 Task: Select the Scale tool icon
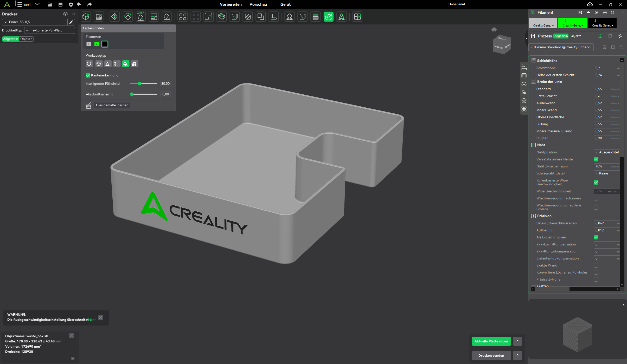click(208, 17)
